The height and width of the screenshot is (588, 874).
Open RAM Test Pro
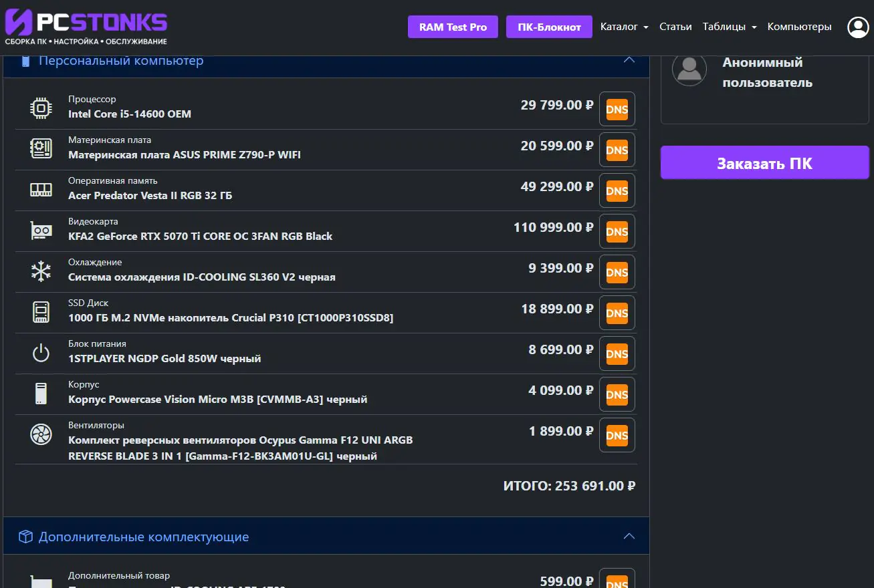click(x=453, y=27)
